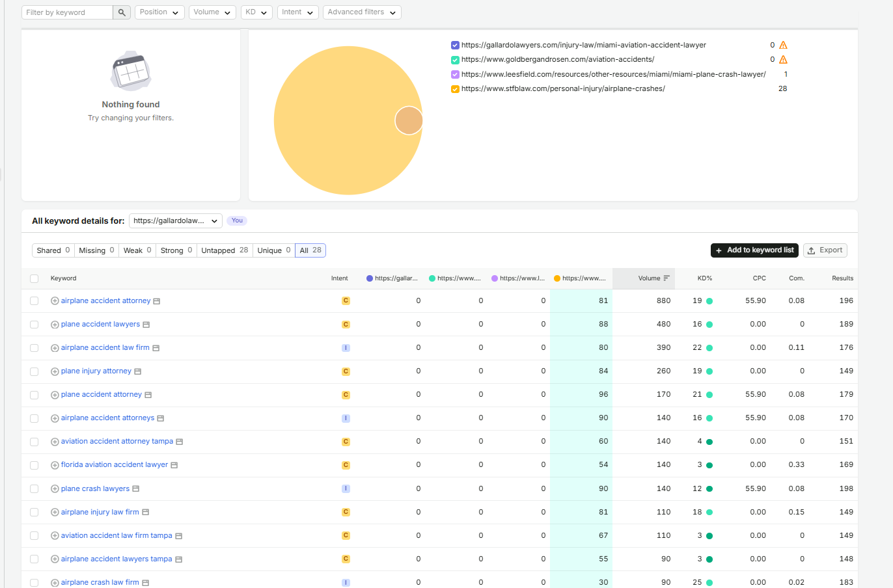Click the search magnifier icon
Screen dimensions: 893x588
[x=122, y=12]
